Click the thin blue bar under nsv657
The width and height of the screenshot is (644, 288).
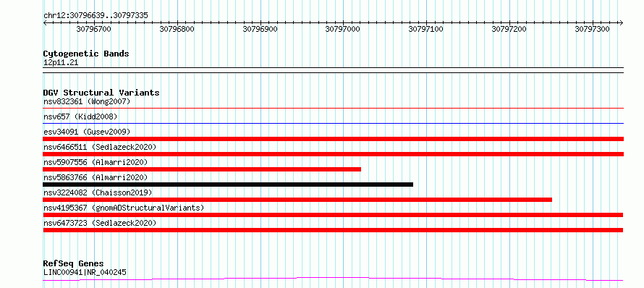tap(333, 123)
